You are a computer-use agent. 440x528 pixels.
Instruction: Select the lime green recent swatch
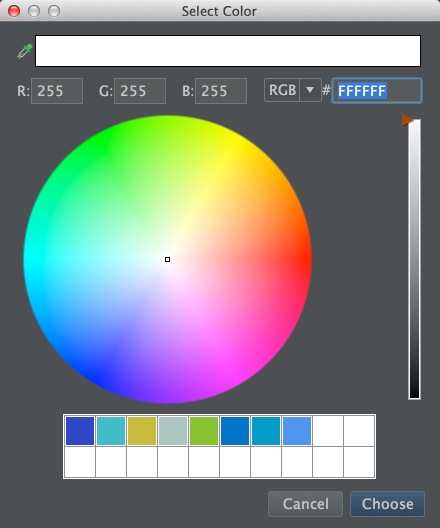click(x=204, y=431)
